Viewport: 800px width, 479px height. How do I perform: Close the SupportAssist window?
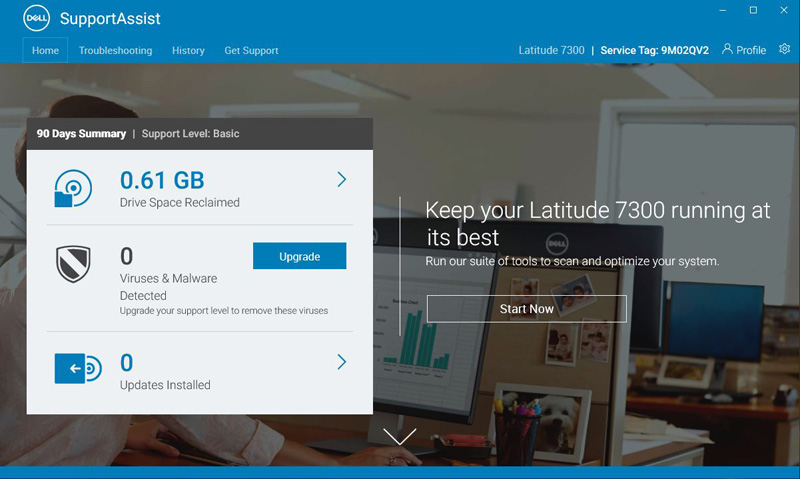784,10
